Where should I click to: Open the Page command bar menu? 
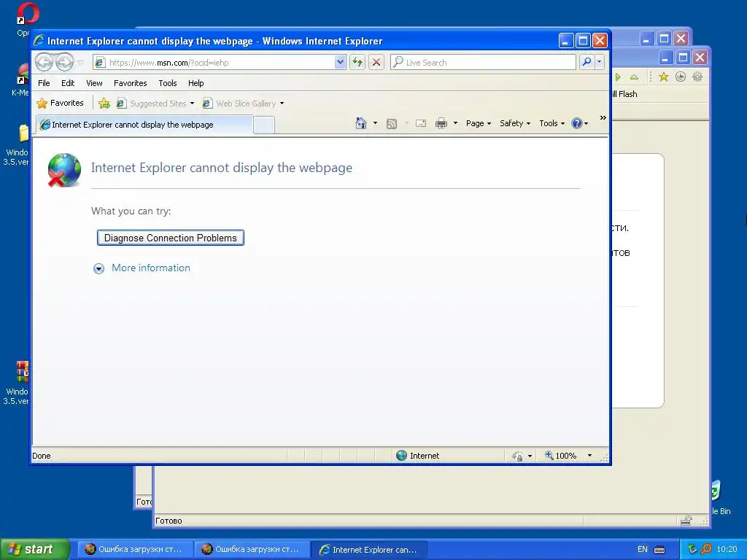point(479,123)
